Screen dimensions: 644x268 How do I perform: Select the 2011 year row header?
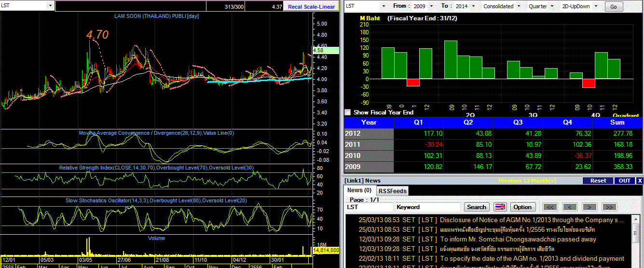coord(369,144)
